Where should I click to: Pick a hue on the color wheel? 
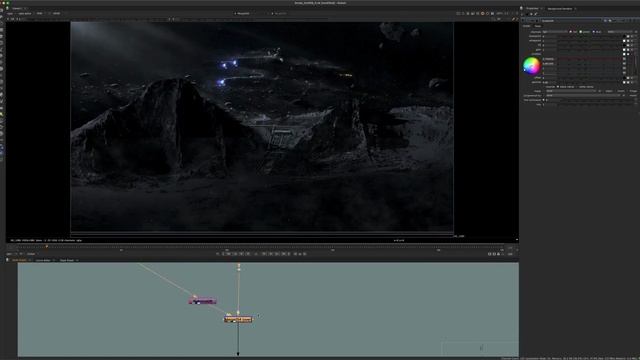pyautogui.click(x=531, y=66)
